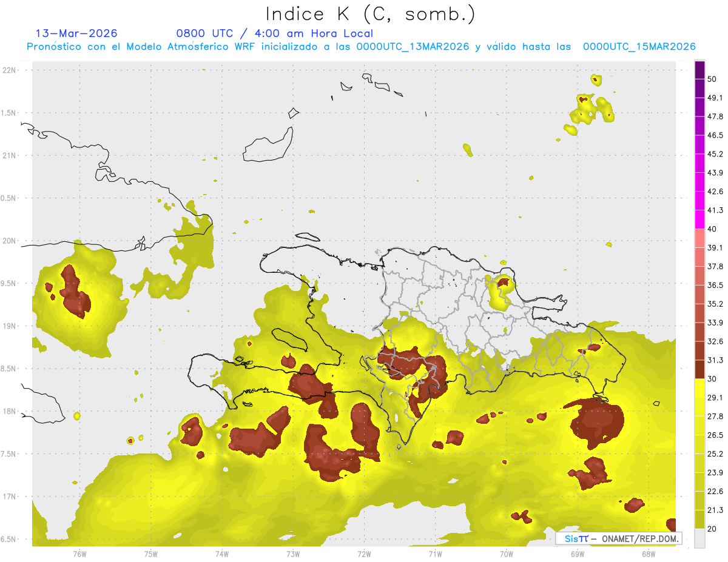The image size is (728, 562).
Task: Click the longitude axis label "73W"
Action: click(x=293, y=554)
